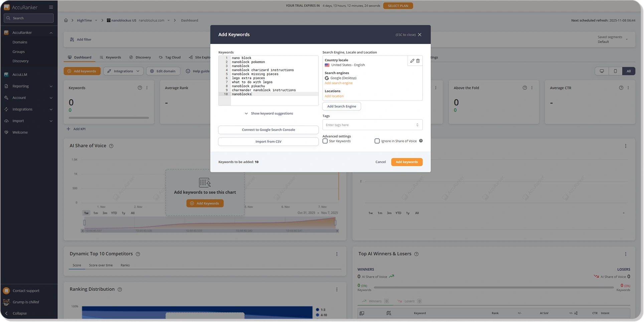The height and width of the screenshot is (322, 644).
Task: Click left handle of chart range slider
Action: point(85,223)
